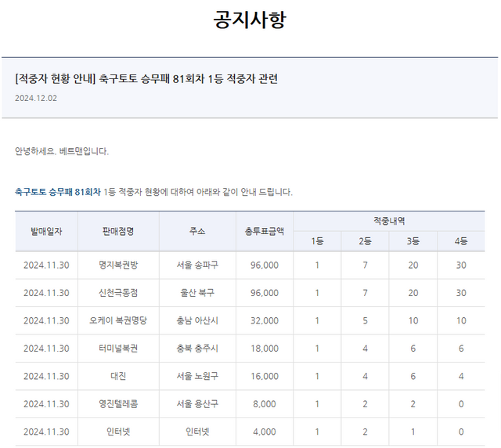501x448 pixels.
Task: Click the bold 축구토토 승무패 81회차 text
Action: coord(58,192)
